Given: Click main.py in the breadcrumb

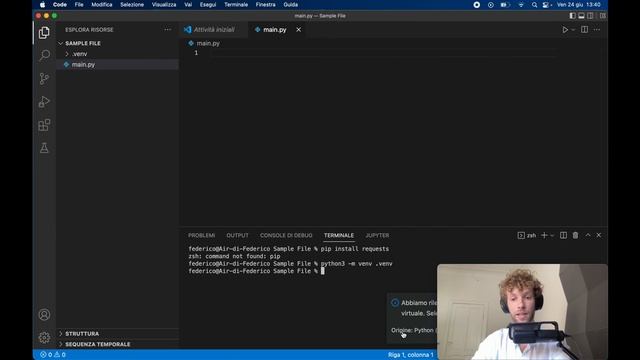Looking at the screenshot, I should tap(208, 43).
